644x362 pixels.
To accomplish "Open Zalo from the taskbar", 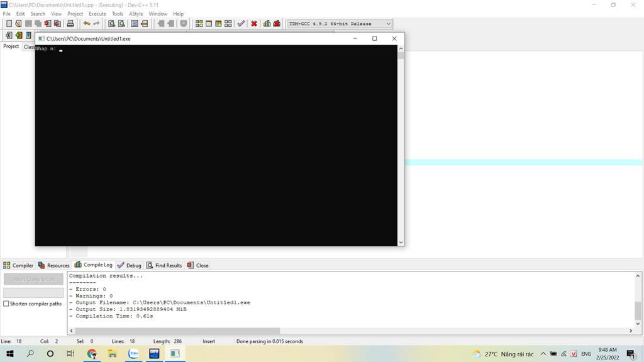I will pyautogui.click(x=133, y=353).
